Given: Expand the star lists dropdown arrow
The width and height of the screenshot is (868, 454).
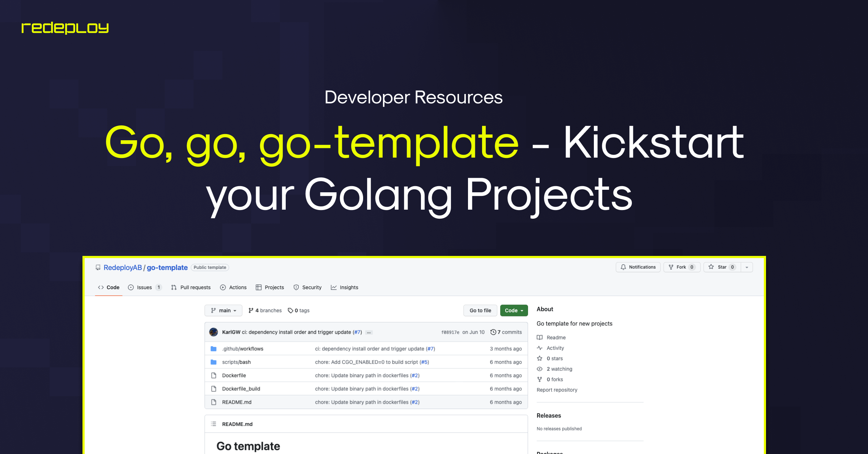Looking at the screenshot, I should [747, 267].
